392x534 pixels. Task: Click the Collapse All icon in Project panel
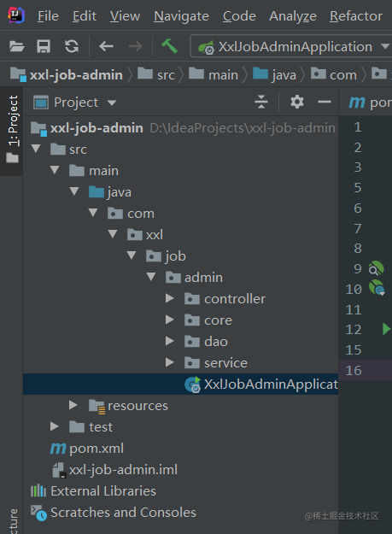pyautogui.click(x=261, y=102)
